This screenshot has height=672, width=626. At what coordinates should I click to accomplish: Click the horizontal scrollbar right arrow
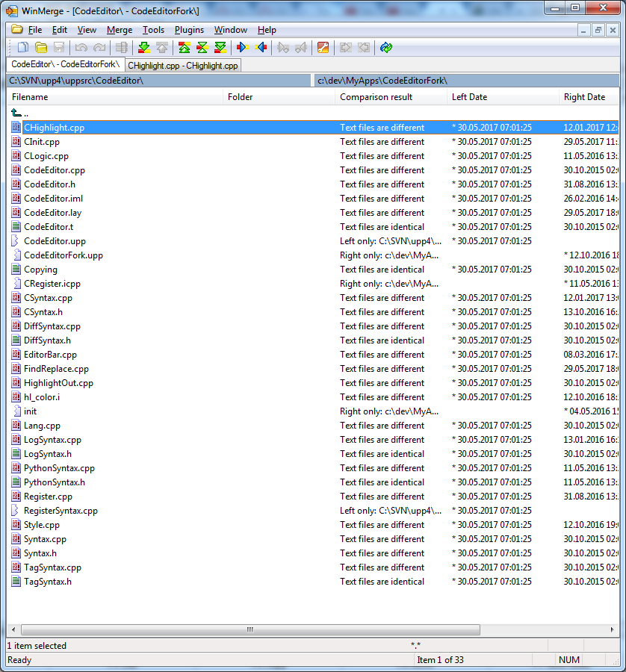click(x=613, y=630)
